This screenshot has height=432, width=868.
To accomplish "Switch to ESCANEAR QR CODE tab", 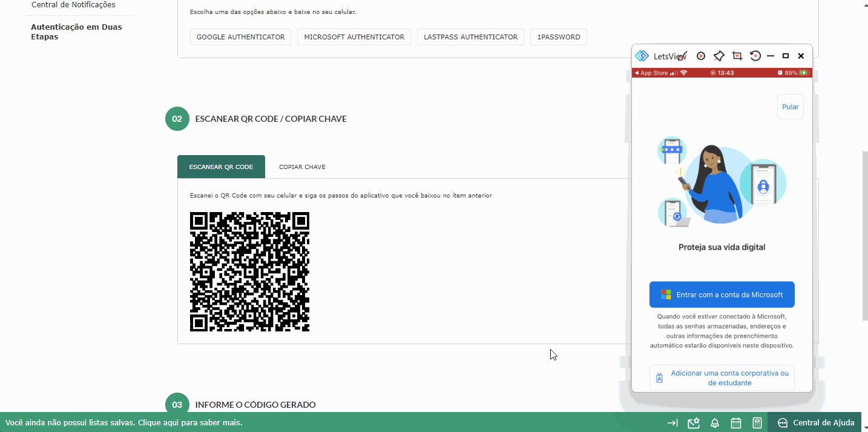I will pos(221,167).
